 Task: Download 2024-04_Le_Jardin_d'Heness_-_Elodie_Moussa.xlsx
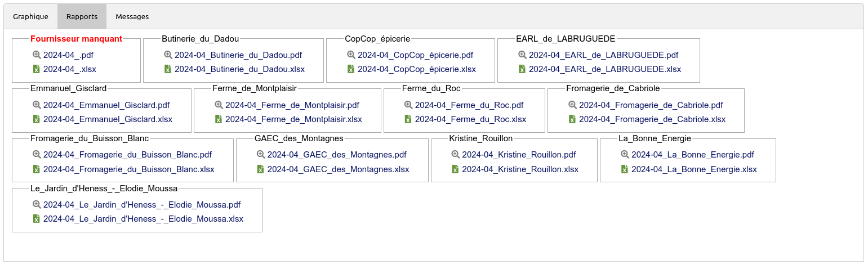pyautogui.click(x=143, y=219)
